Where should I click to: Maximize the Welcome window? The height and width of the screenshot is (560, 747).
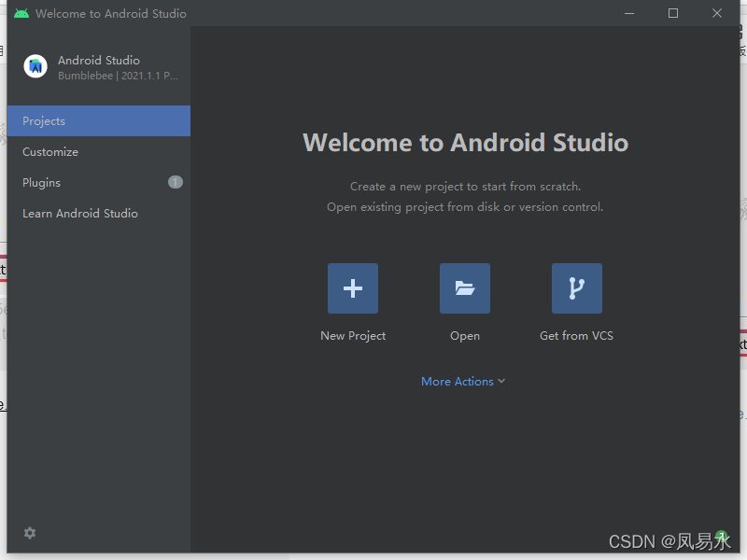[673, 13]
